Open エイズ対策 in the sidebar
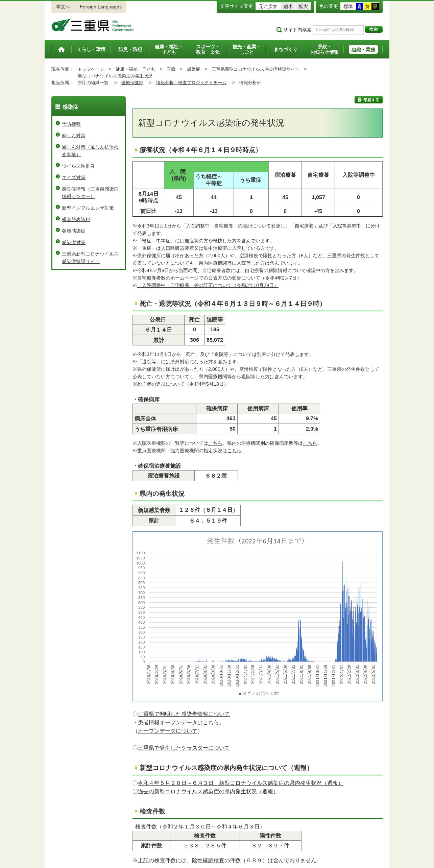Image resolution: width=434 pixels, height=868 pixels. click(x=74, y=177)
